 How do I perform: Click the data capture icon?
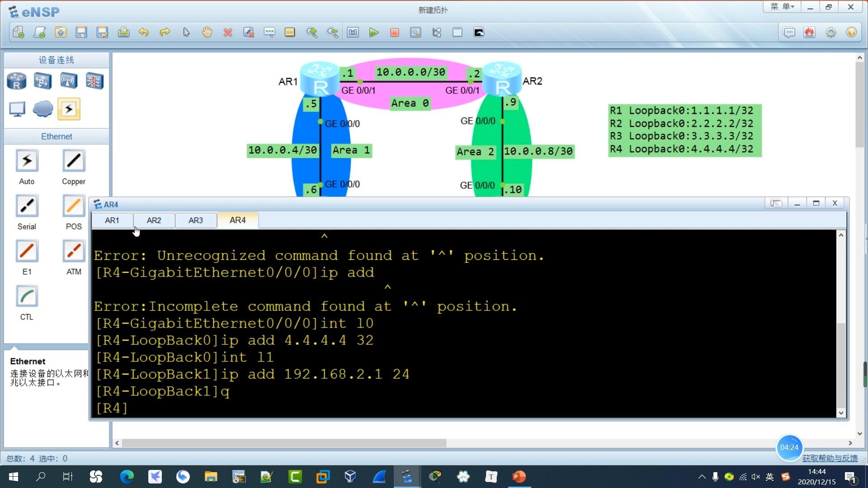click(x=415, y=33)
